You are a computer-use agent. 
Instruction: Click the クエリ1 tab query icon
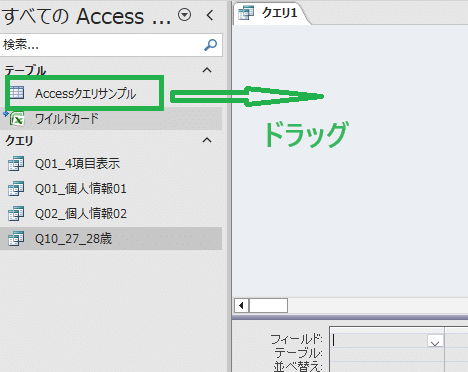point(246,13)
